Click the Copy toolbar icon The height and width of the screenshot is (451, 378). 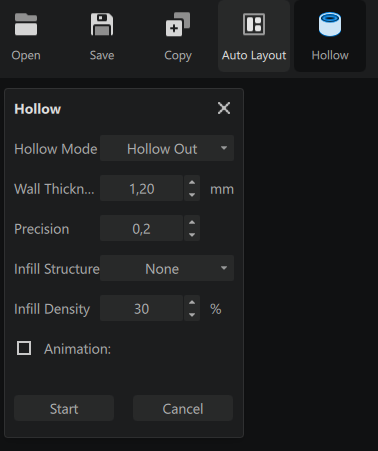coord(178,24)
